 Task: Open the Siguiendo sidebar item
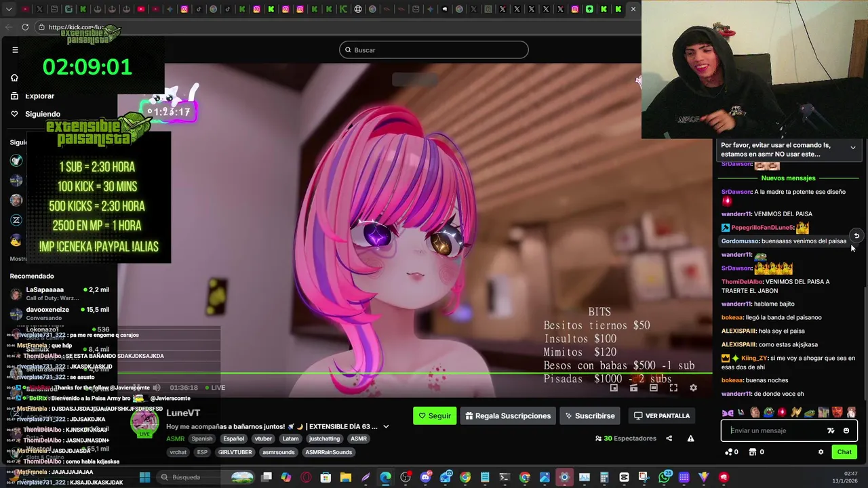(x=35, y=114)
